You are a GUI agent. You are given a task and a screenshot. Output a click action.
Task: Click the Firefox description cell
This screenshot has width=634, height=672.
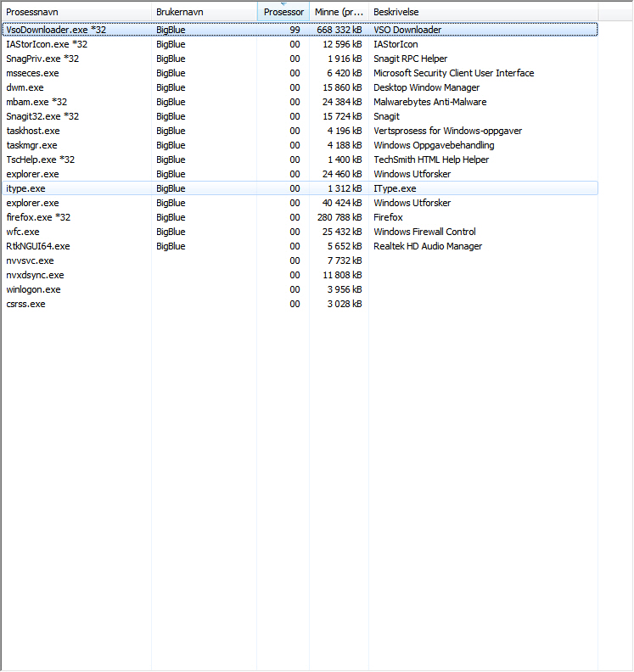click(388, 217)
